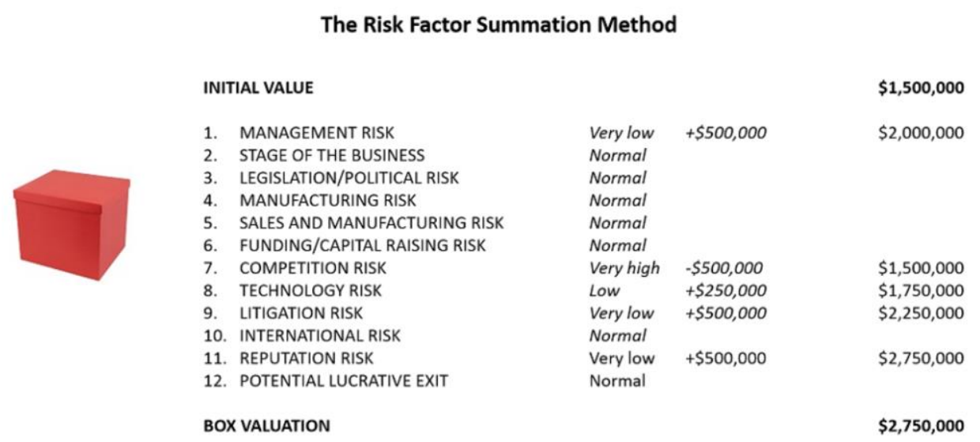Click FUNDING/CAPITAL RAISING RISK entry

362,246
